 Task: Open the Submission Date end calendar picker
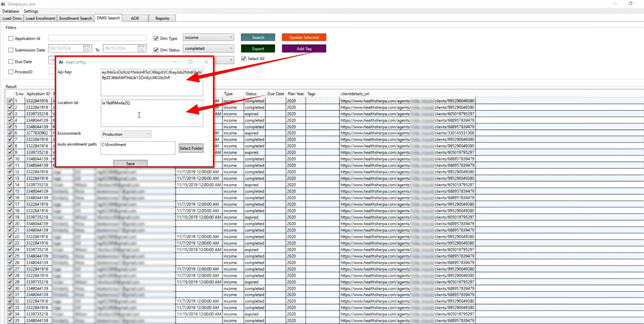coord(141,49)
